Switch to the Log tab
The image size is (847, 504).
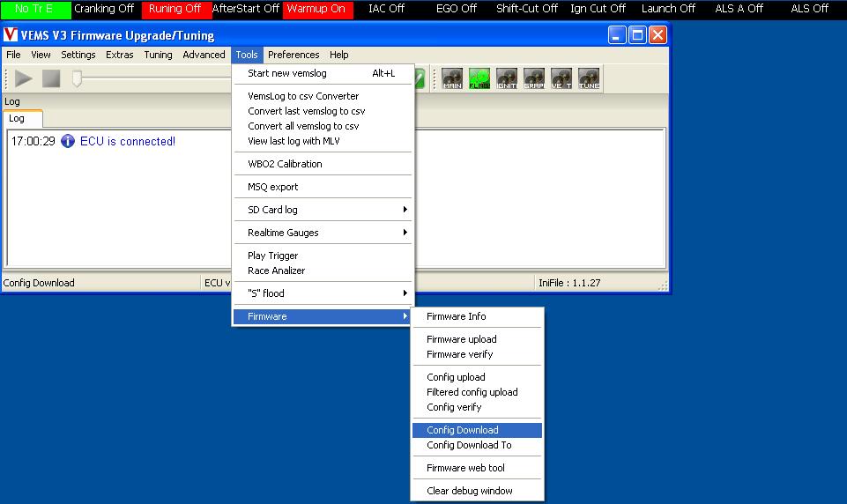(22, 118)
